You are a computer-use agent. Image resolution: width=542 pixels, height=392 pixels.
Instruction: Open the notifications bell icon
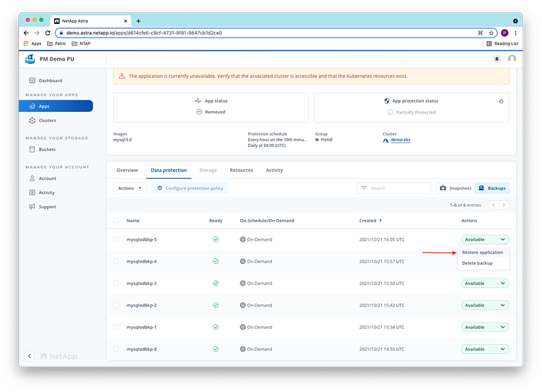pyautogui.click(x=497, y=59)
